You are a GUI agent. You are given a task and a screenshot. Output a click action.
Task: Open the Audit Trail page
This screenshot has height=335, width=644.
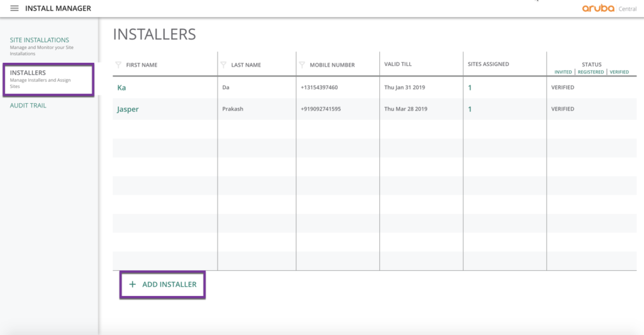[28, 106]
